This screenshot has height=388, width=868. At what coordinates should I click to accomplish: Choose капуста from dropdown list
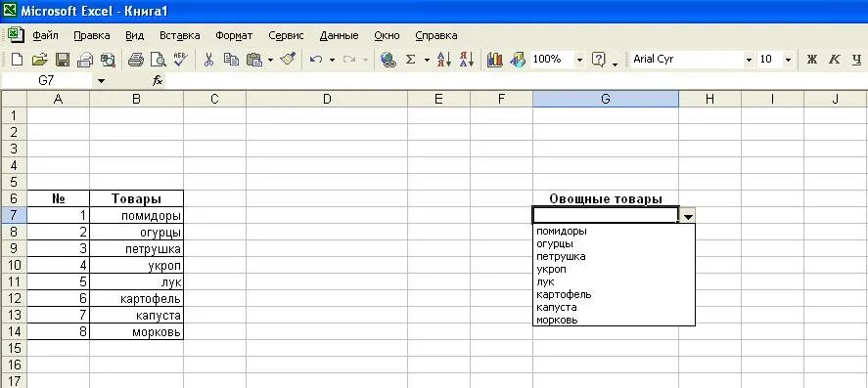(614, 307)
